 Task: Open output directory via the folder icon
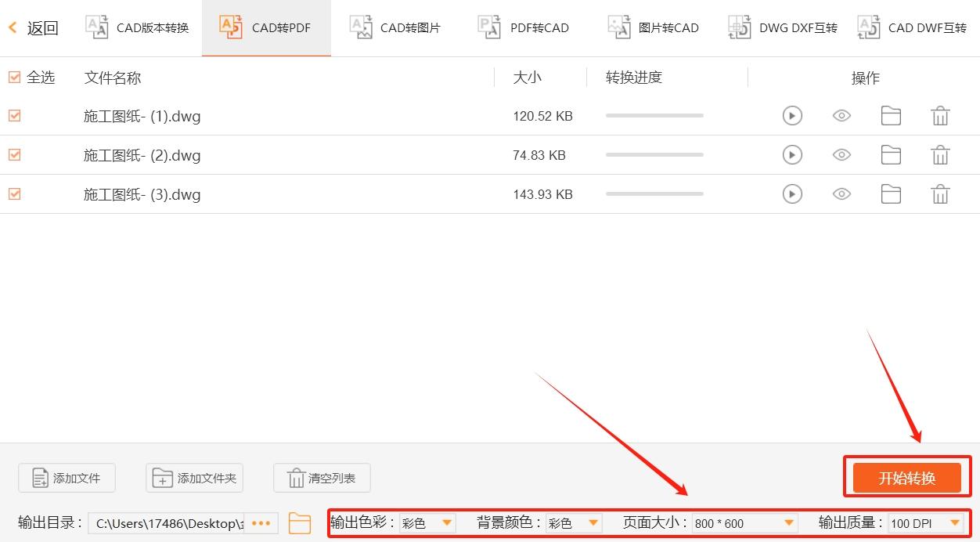click(x=300, y=522)
